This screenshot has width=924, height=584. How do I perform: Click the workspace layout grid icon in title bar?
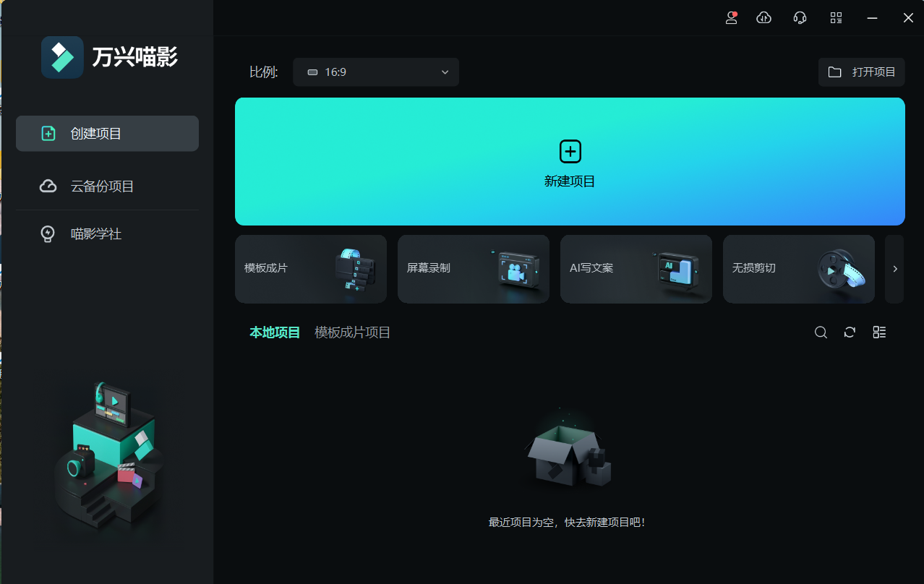(x=836, y=17)
